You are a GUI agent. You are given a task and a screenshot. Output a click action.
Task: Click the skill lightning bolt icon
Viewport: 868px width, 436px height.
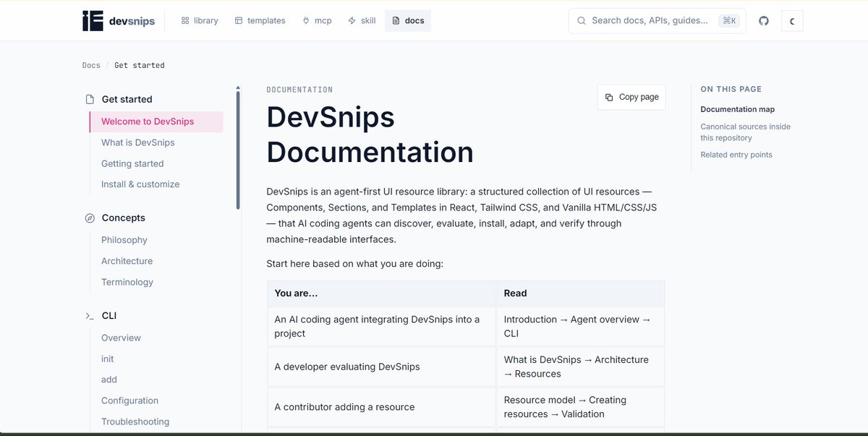click(352, 21)
